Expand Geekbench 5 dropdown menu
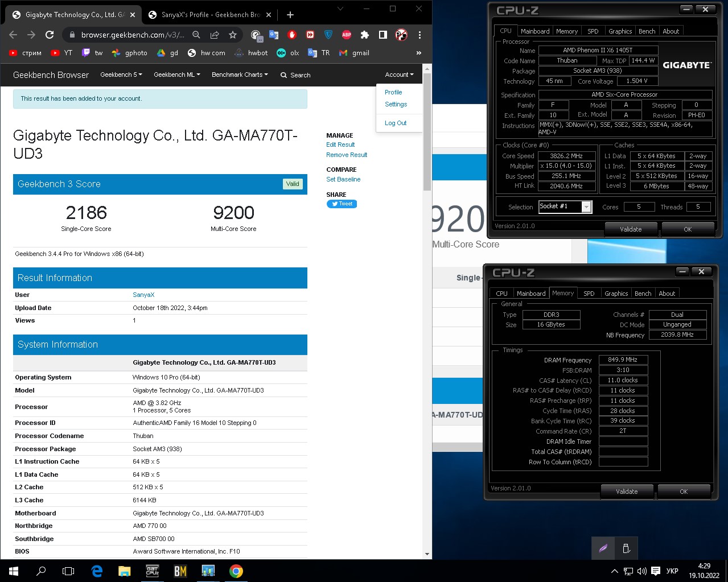The image size is (728, 582). pos(121,75)
